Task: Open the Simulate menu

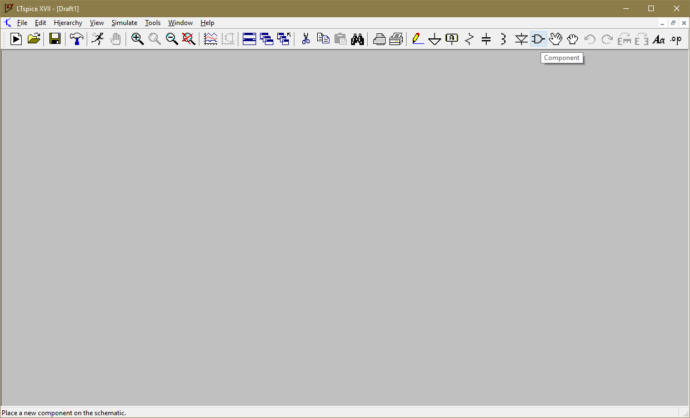Action: click(124, 22)
